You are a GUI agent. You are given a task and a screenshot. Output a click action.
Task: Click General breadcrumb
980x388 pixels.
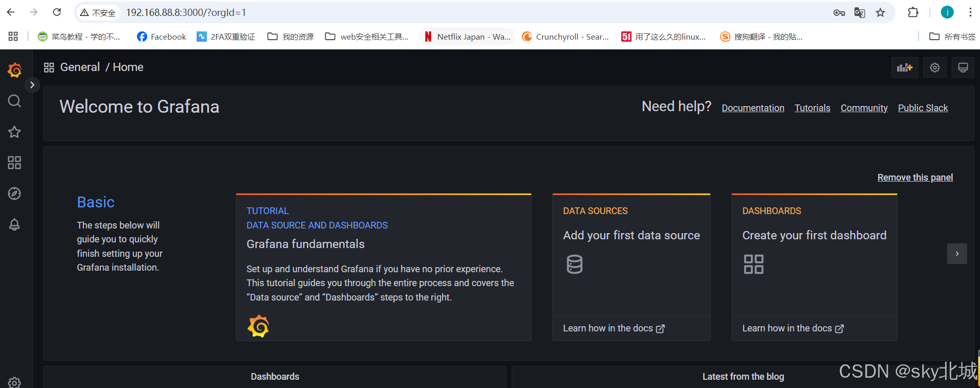point(80,67)
